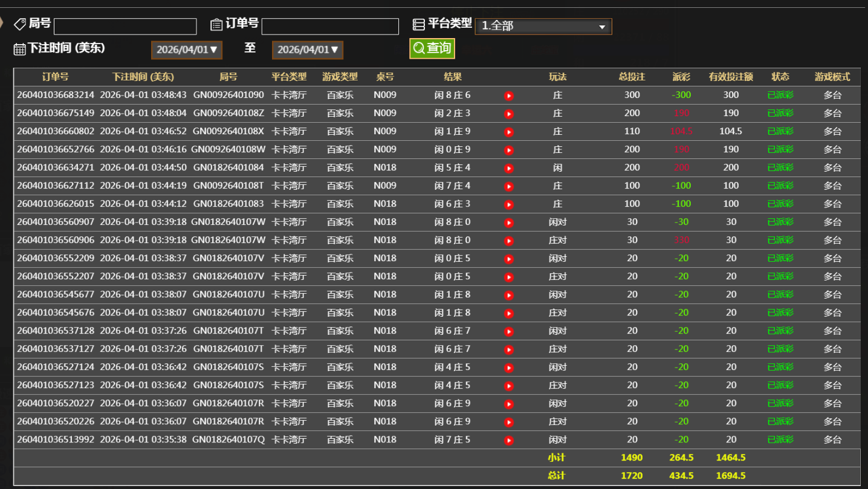Image resolution: width=868 pixels, height=489 pixels.
Task: Click the 查询 search button
Action: point(432,48)
